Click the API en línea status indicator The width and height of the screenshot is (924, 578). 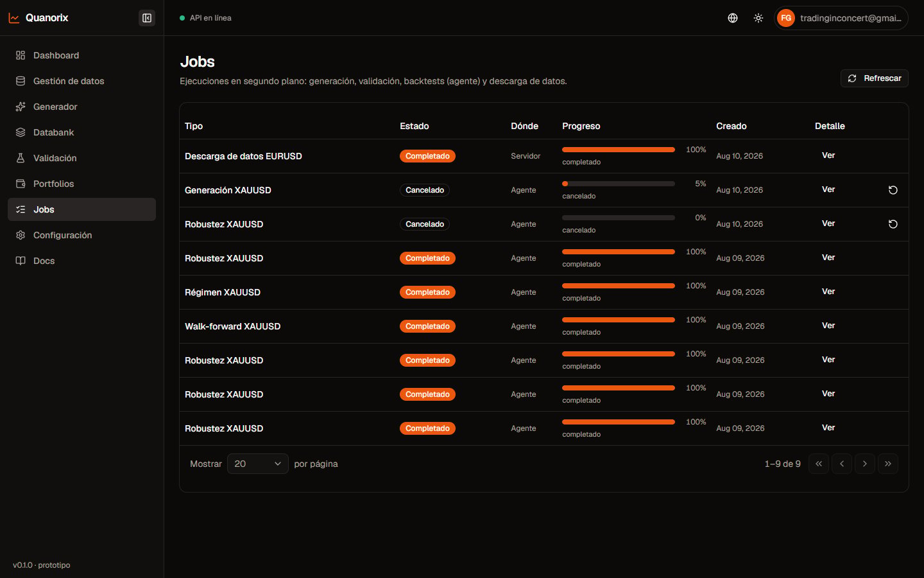206,18
